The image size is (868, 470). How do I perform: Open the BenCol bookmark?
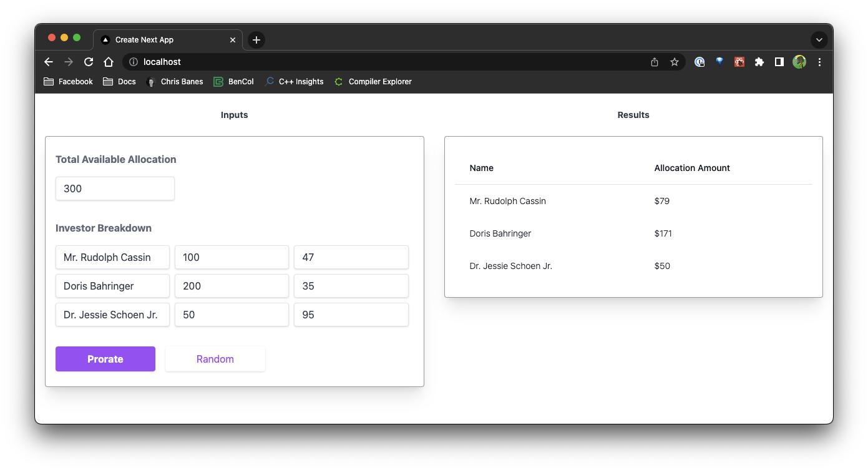point(233,82)
